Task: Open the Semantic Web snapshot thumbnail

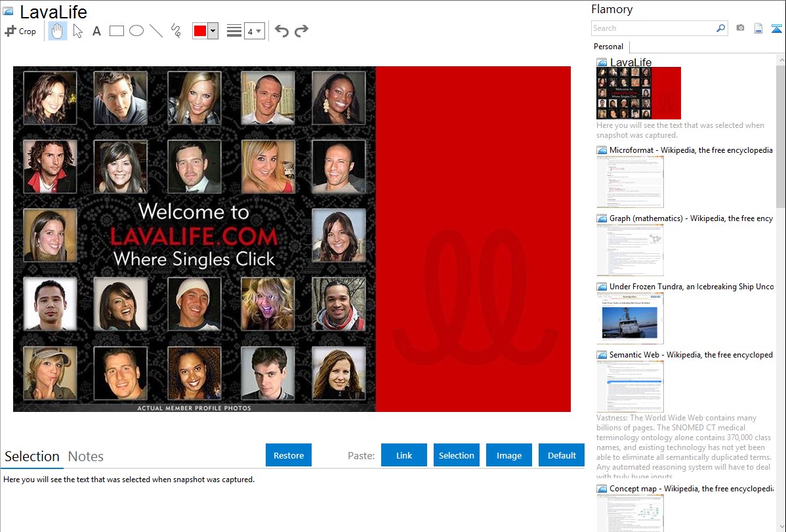Action: (x=630, y=386)
